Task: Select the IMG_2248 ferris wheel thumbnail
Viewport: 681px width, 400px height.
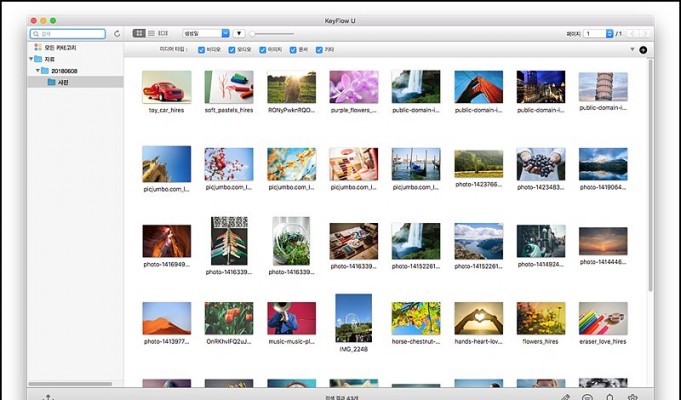Action: (354, 318)
